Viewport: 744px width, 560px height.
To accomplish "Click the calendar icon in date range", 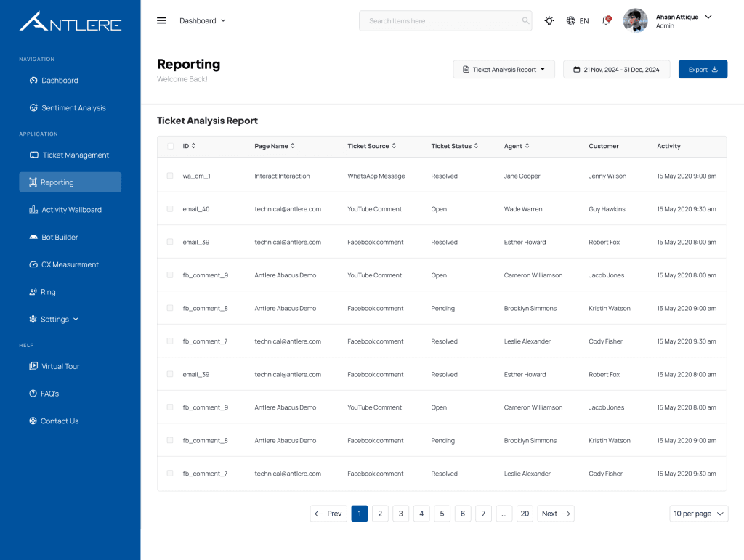I will [576, 69].
